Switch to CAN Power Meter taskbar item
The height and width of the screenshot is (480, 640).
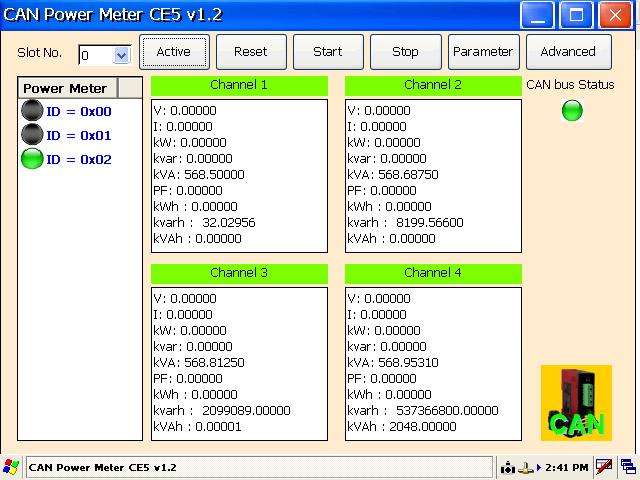click(100, 467)
